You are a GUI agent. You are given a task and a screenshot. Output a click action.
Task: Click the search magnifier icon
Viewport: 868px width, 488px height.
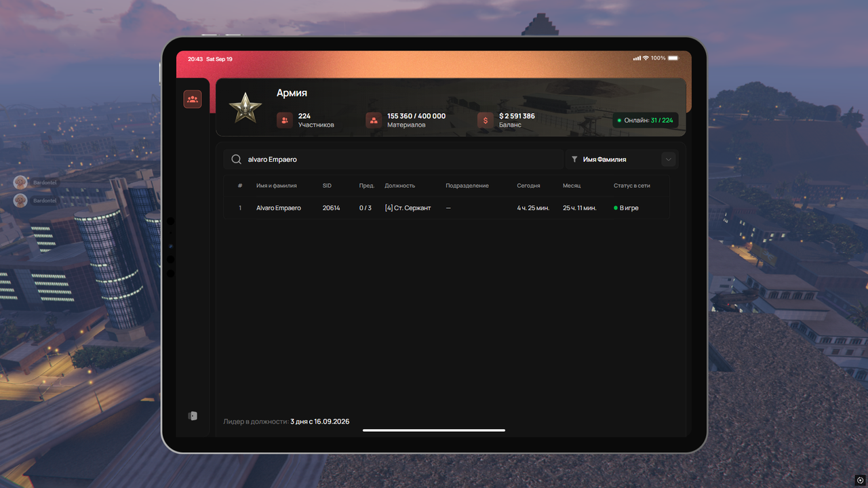pos(236,159)
